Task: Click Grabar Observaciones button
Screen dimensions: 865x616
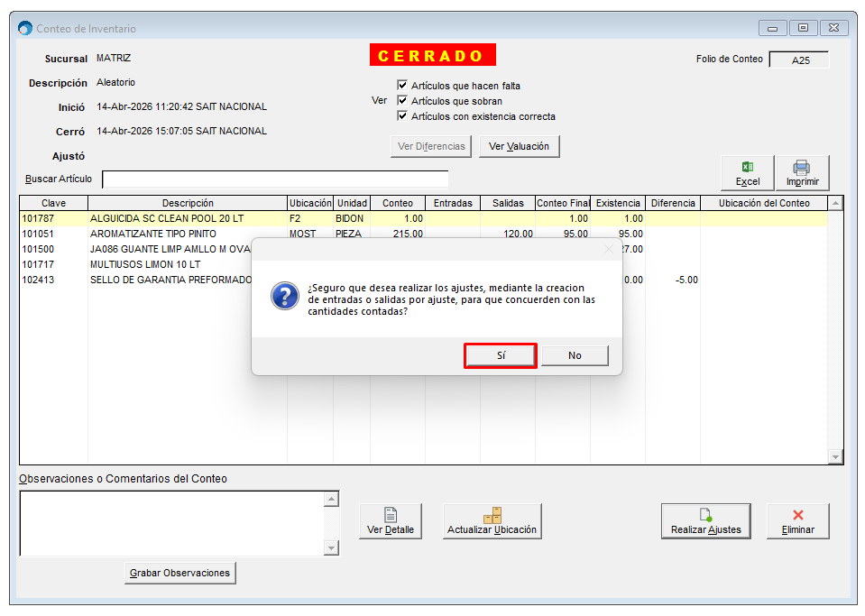Action: 179,573
